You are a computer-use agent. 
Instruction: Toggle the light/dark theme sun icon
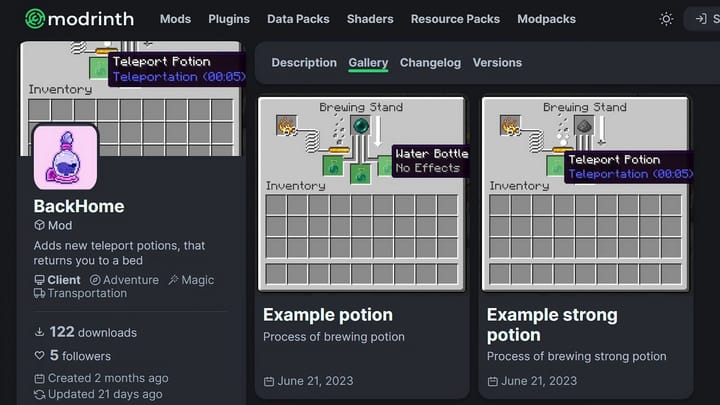point(667,19)
